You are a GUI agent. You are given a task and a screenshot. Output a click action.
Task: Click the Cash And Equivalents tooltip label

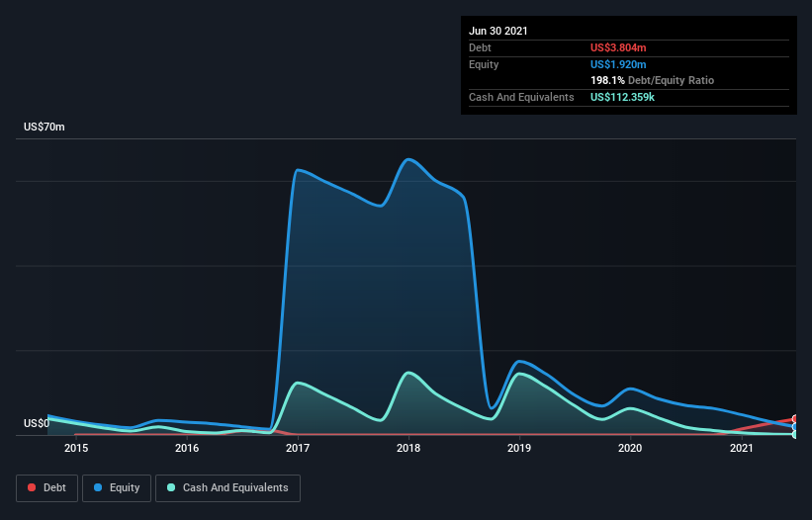coord(521,97)
